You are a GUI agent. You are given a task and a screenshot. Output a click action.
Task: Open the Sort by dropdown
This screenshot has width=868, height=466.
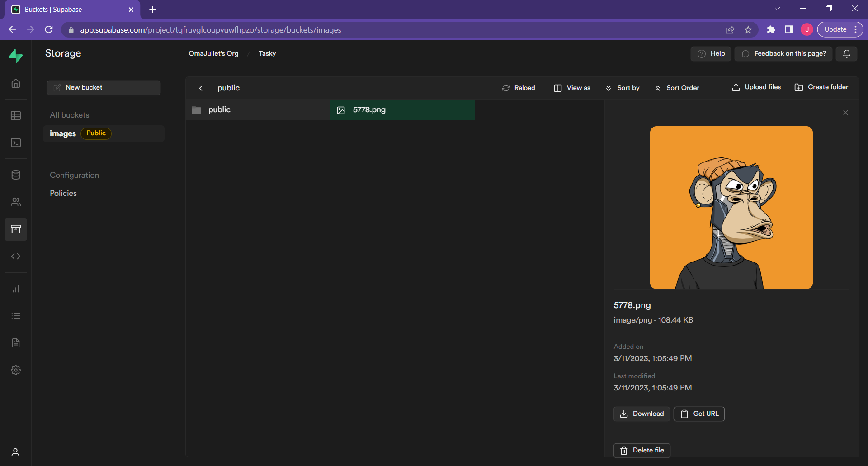coord(622,88)
